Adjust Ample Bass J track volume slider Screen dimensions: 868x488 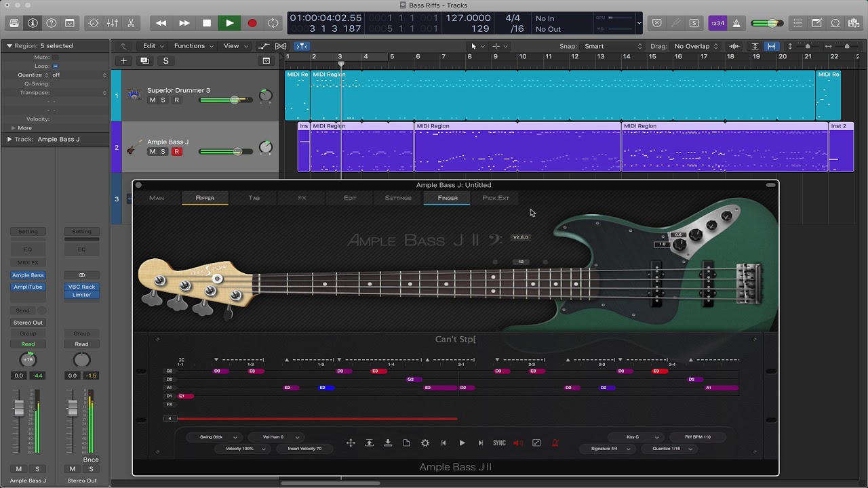pos(226,152)
